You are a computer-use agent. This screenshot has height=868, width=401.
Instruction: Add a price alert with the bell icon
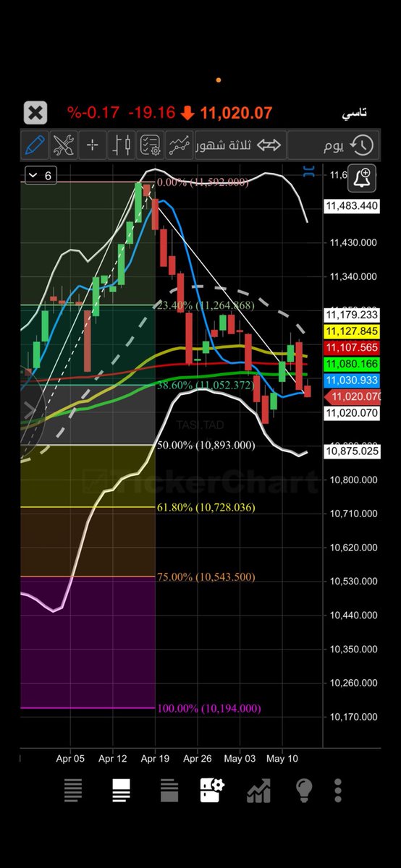[362, 176]
